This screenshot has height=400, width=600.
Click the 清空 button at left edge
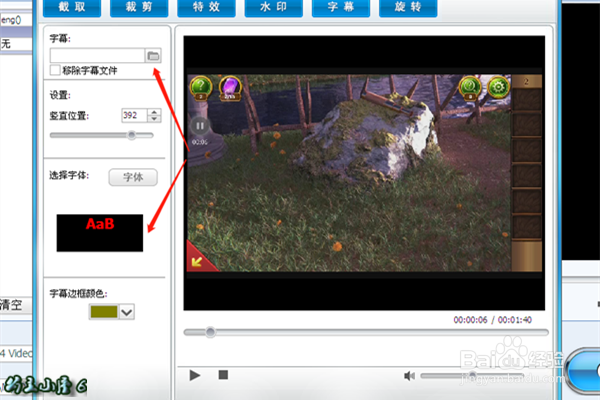coord(13,305)
